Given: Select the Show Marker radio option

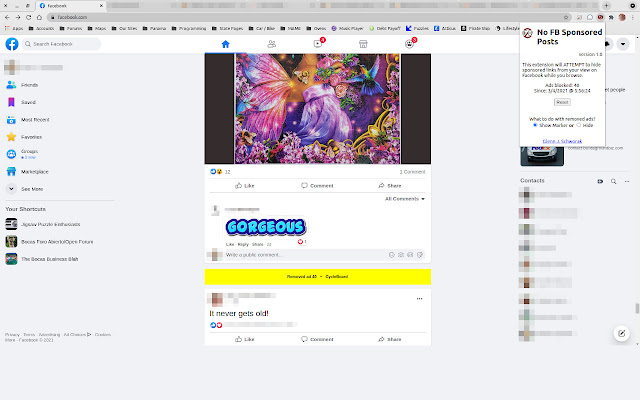Looking at the screenshot, I should (x=535, y=125).
